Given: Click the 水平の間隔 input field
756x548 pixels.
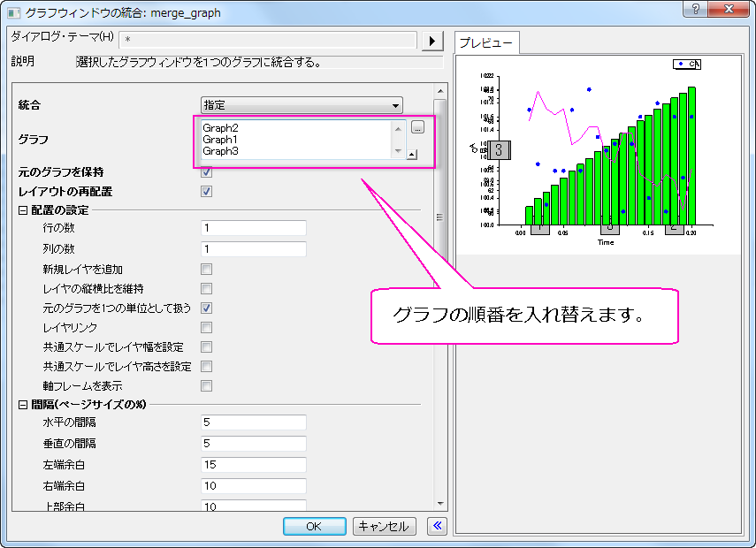Looking at the screenshot, I should click(x=254, y=422).
